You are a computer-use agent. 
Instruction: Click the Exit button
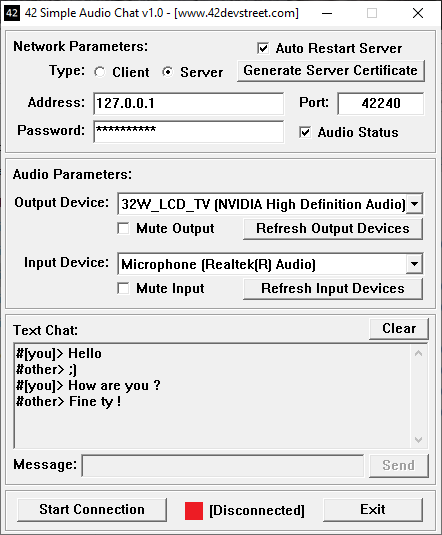[x=373, y=510]
